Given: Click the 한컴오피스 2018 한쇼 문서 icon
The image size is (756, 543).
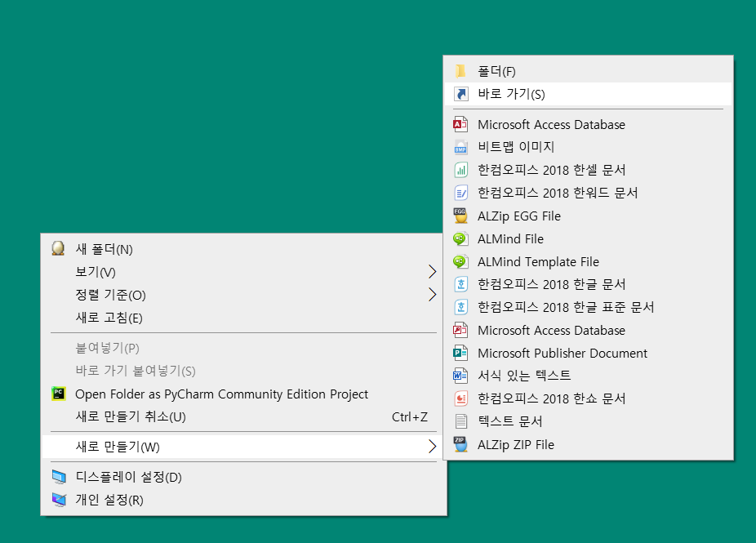Looking at the screenshot, I should 461,398.
